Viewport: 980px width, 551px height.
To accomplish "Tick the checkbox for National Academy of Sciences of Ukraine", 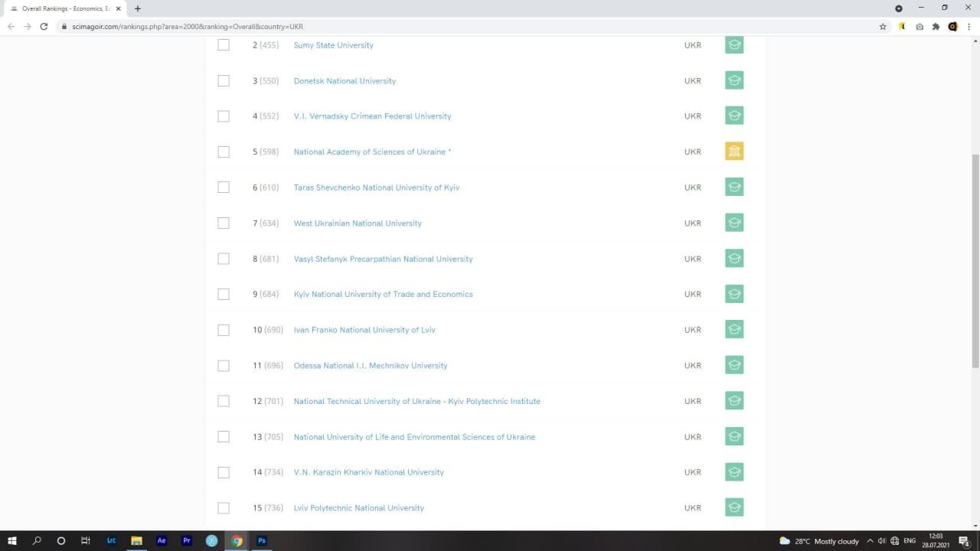I will point(224,152).
